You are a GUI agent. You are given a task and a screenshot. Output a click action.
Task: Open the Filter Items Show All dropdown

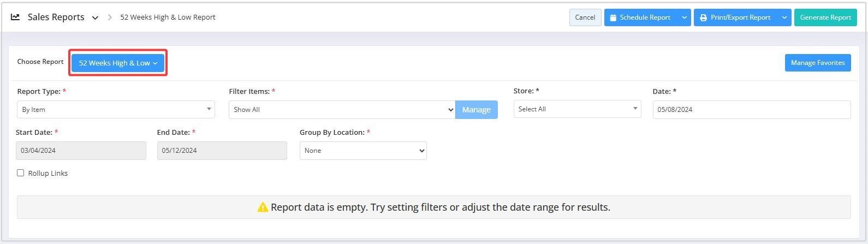342,109
